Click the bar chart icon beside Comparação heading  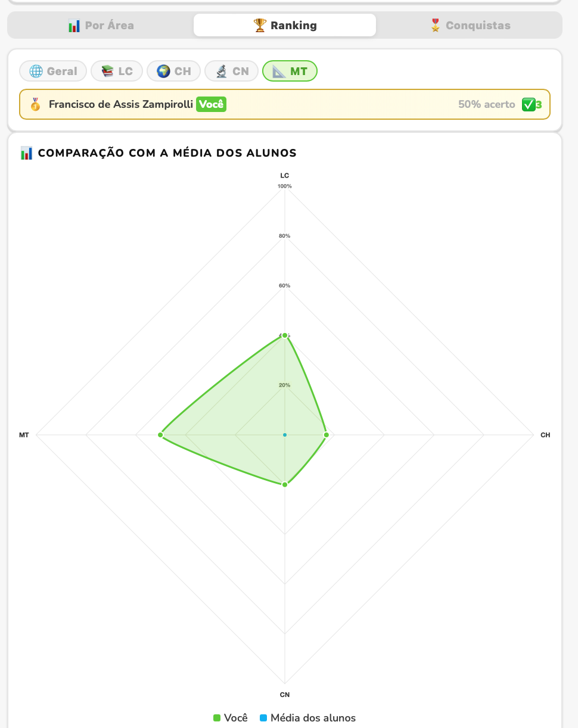pos(26,153)
